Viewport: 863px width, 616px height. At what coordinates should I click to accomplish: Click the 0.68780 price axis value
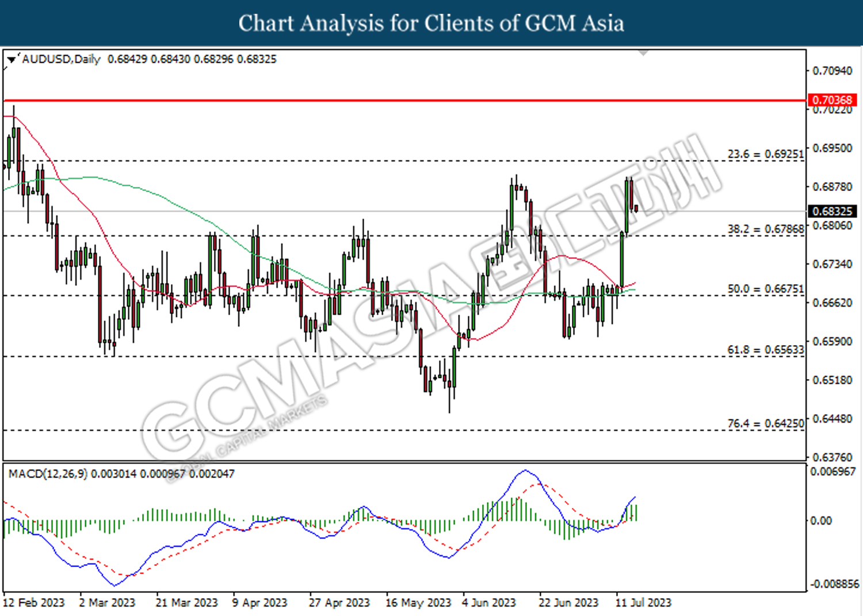click(x=832, y=186)
